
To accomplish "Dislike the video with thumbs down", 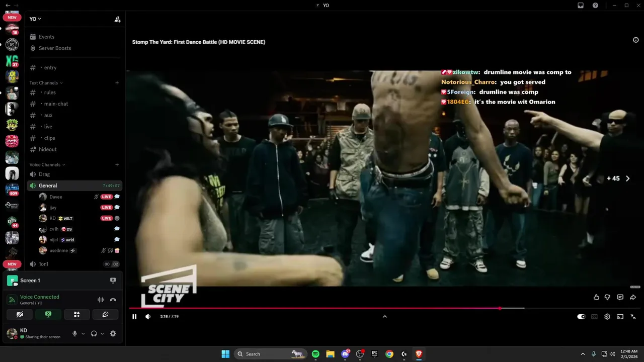I will pyautogui.click(x=607, y=297).
